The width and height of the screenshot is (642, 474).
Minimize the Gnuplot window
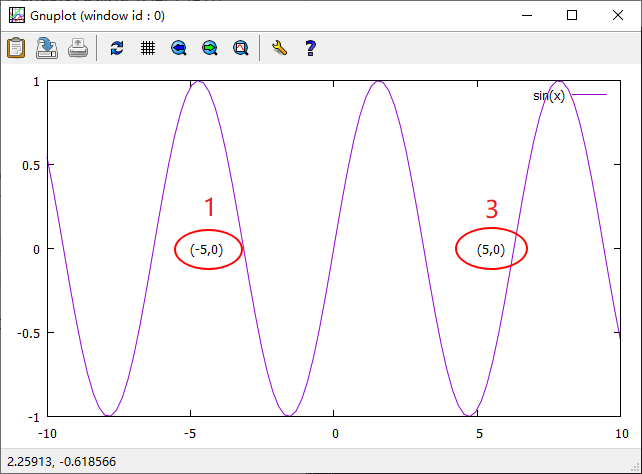[x=527, y=16]
